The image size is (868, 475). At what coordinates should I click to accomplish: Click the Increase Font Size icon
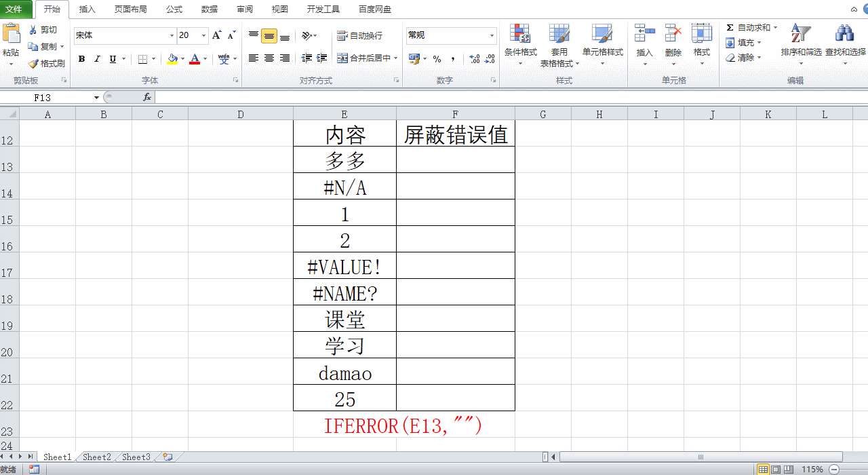[216, 35]
